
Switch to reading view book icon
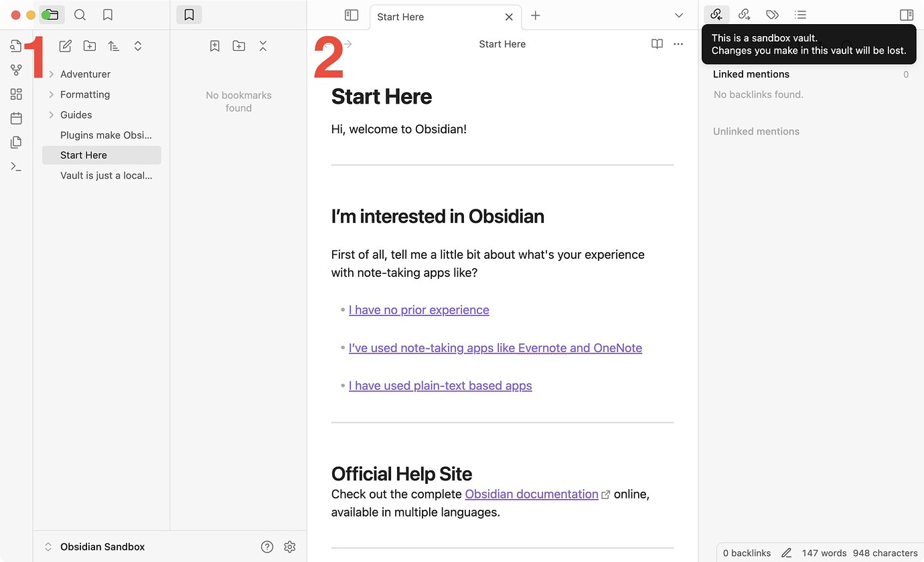(657, 44)
